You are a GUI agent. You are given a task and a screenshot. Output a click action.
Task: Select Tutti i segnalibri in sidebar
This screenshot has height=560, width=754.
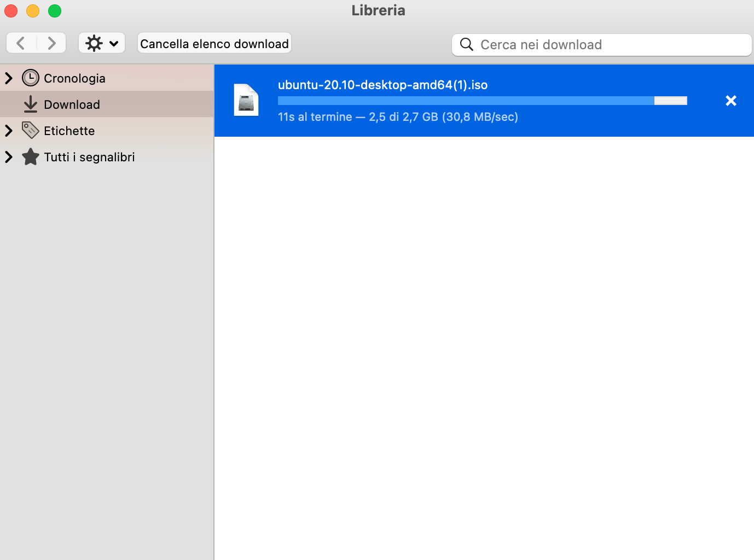point(107,157)
